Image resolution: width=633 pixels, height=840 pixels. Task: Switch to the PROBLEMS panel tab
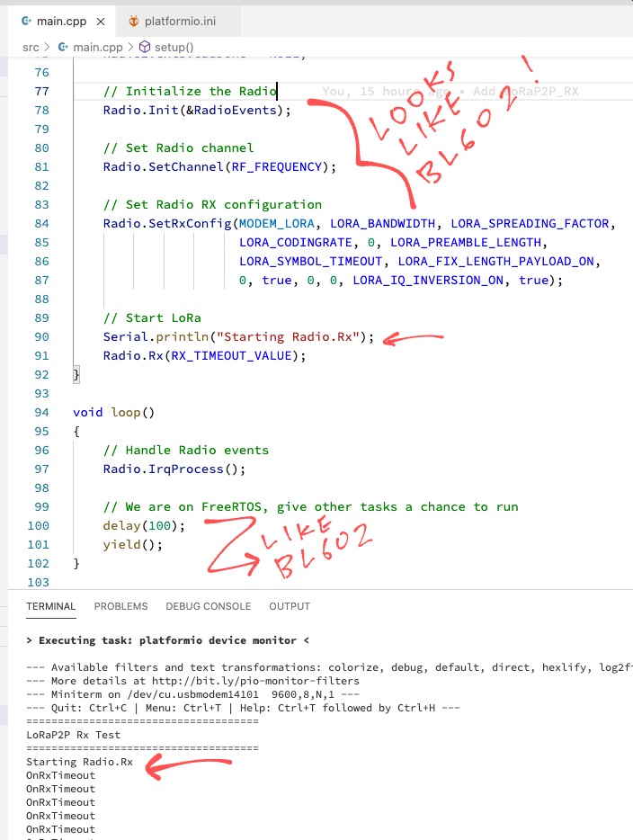coord(120,606)
